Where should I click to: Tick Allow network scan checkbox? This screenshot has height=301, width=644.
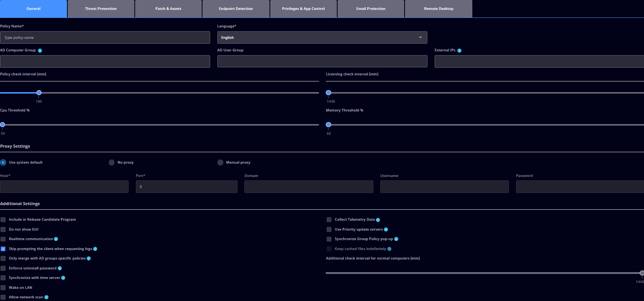(3, 297)
